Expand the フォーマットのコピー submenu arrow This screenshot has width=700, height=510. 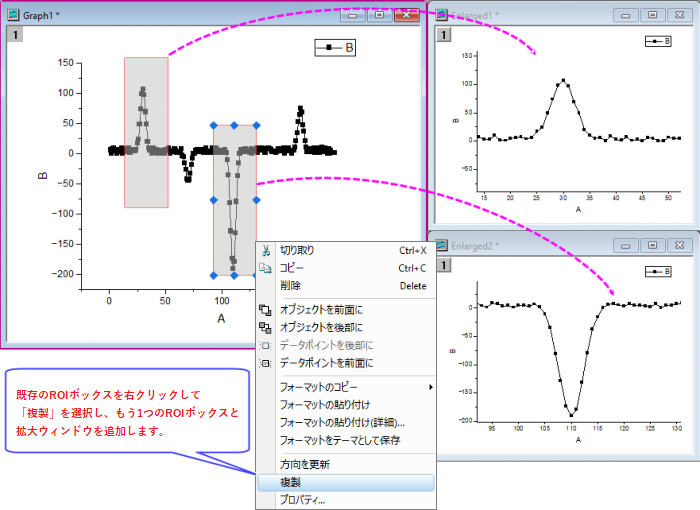[x=431, y=387]
